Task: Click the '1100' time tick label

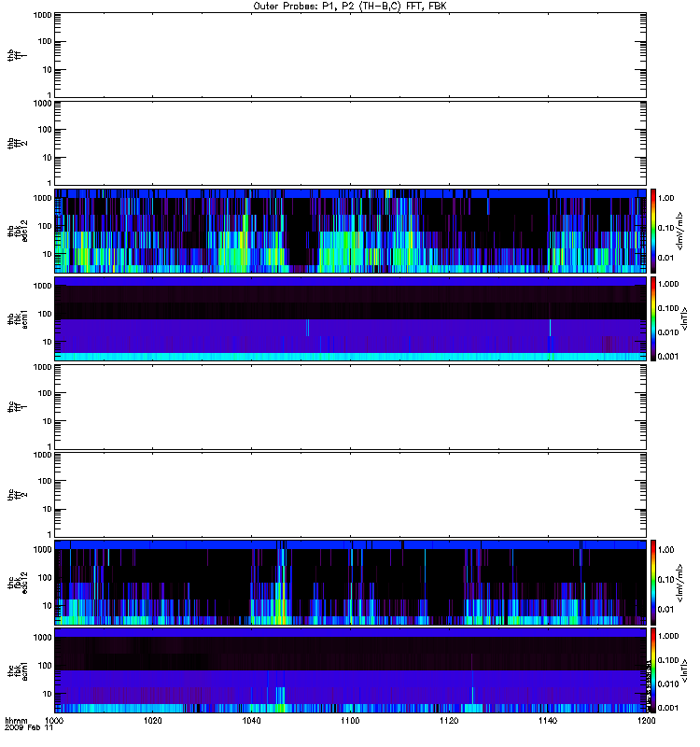Action: 350,720
